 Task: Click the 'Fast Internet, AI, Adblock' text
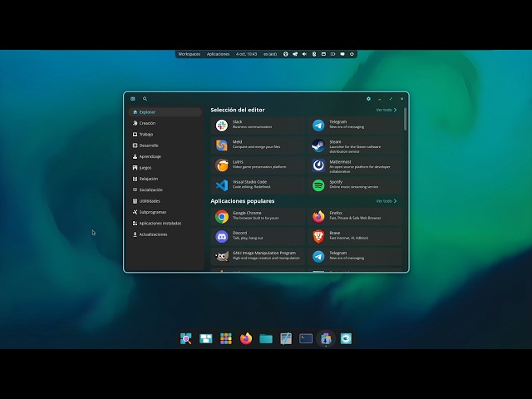(349, 239)
